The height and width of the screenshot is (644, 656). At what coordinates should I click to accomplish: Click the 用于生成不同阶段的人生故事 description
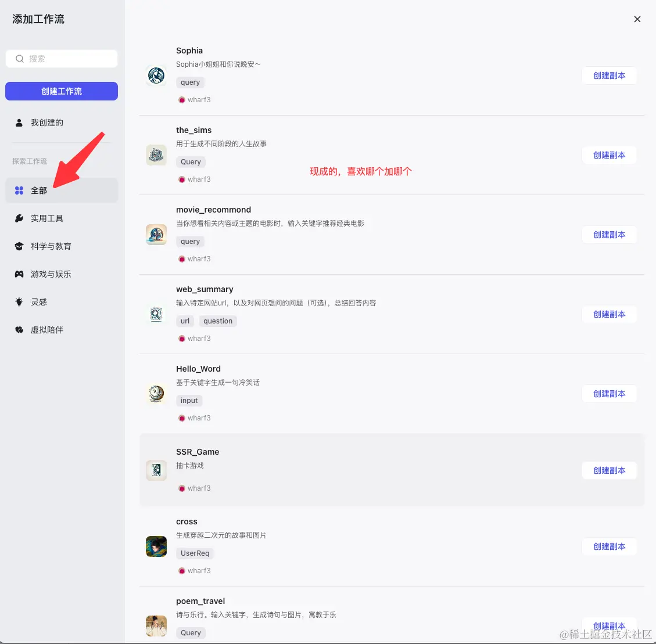tap(221, 144)
